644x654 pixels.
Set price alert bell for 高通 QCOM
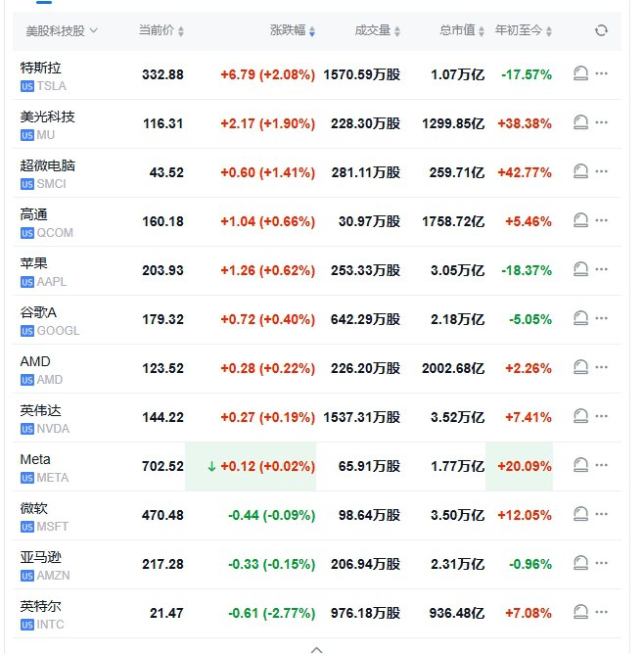coord(580,220)
